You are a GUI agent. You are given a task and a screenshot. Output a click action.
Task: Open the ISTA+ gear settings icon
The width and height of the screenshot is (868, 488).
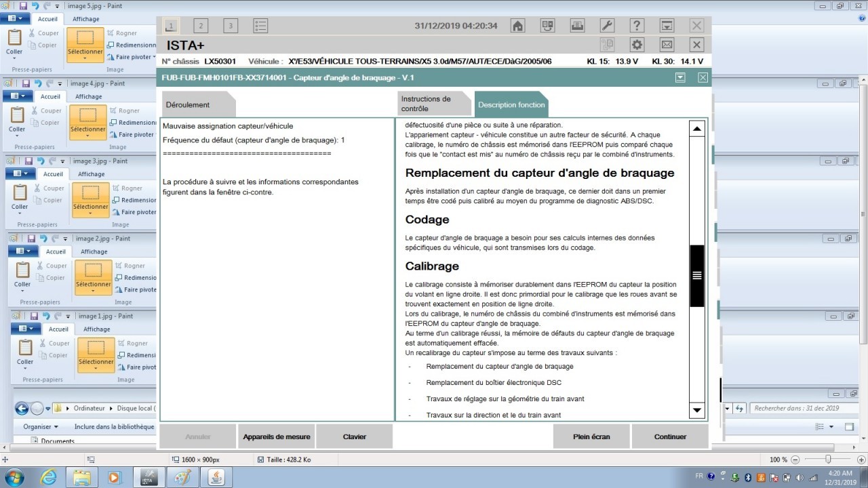pyautogui.click(x=637, y=45)
